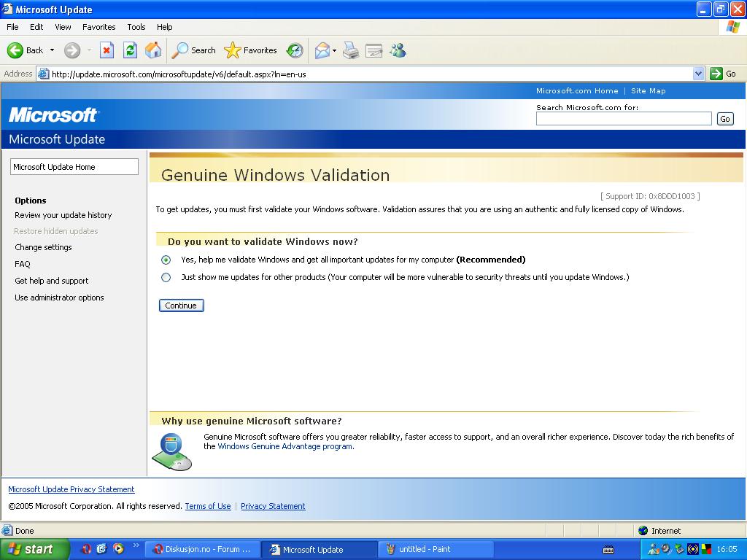Screen dimensions: 747x560
Task: Open the History clock icon
Action: (x=295, y=50)
